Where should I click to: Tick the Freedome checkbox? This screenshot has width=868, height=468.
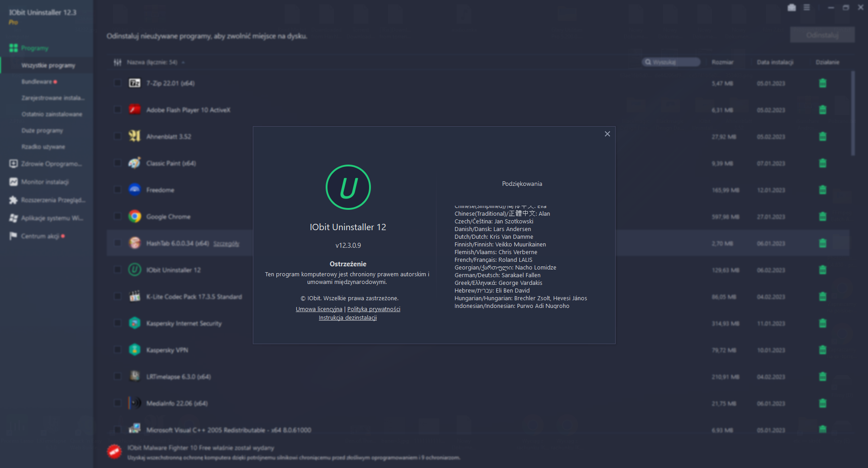(118, 190)
